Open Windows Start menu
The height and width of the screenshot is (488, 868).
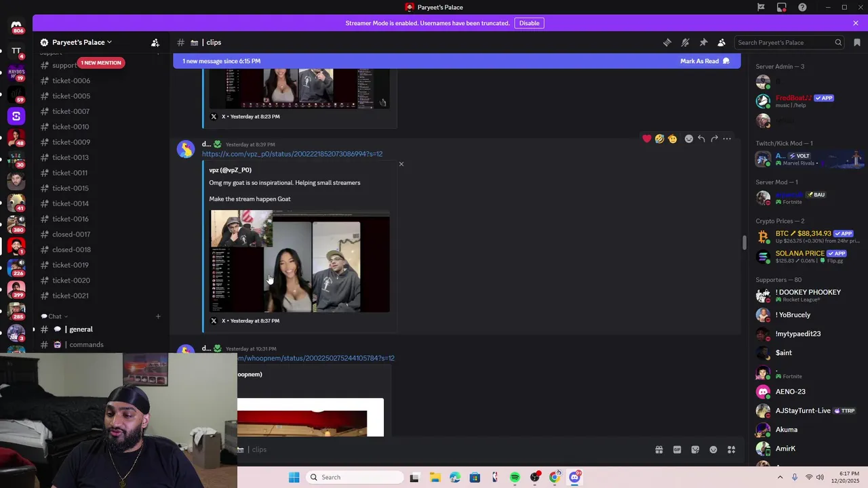(x=294, y=477)
